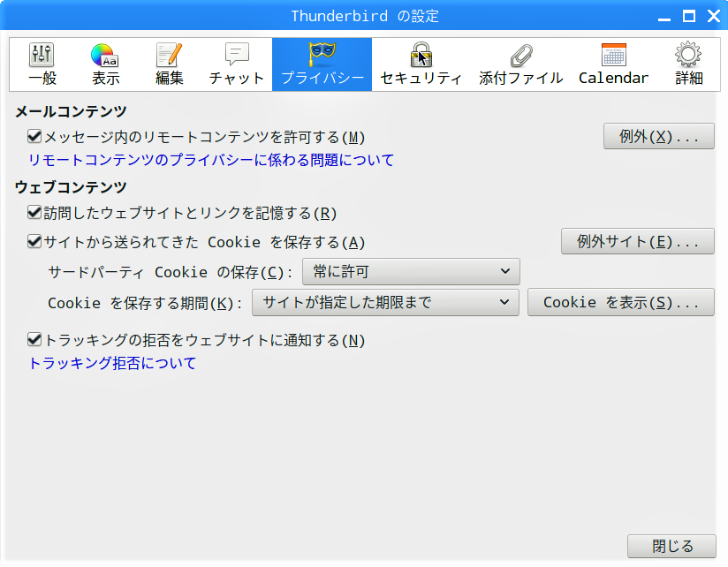Expand サードパーティ Cookie の保存 dropdown
The height and width of the screenshot is (567, 728).
[411, 271]
